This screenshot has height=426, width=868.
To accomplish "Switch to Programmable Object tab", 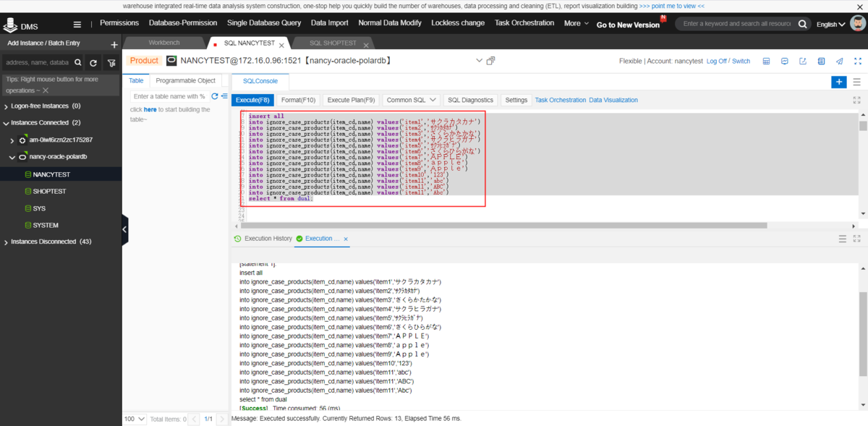I will tap(185, 81).
